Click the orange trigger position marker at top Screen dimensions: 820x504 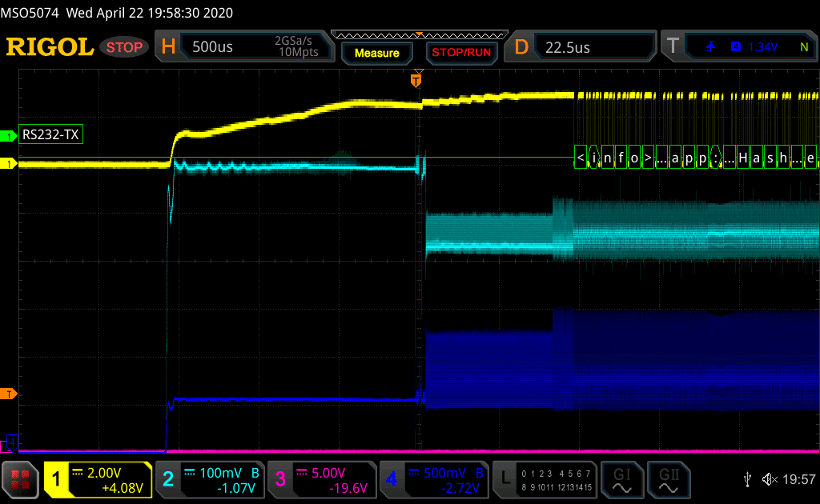click(416, 79)
